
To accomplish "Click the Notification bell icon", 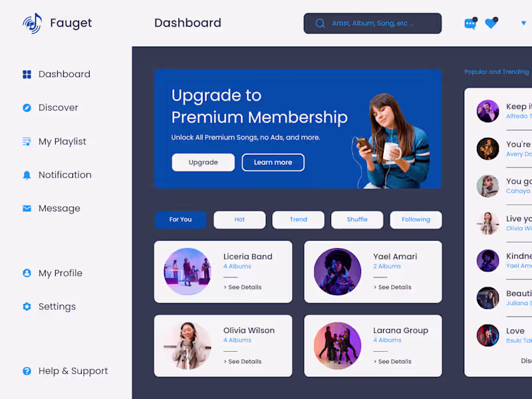I will 27,175.
